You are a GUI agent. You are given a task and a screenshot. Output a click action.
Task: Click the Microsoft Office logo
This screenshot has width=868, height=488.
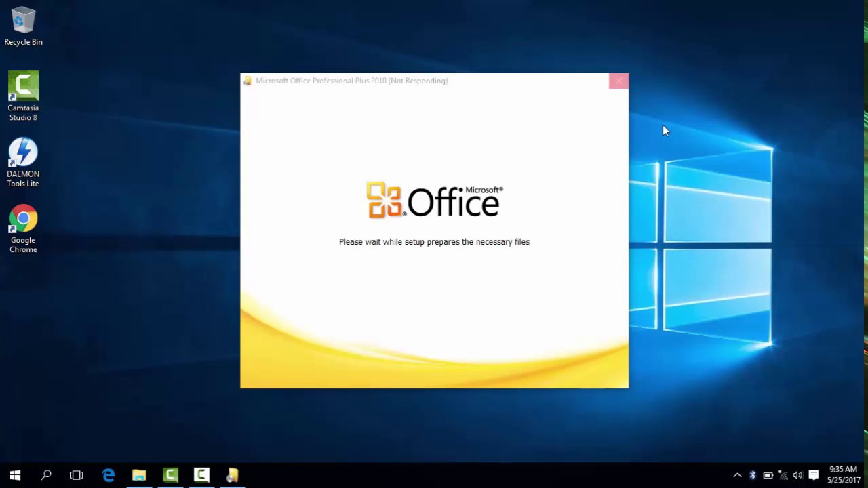(435, 200)
